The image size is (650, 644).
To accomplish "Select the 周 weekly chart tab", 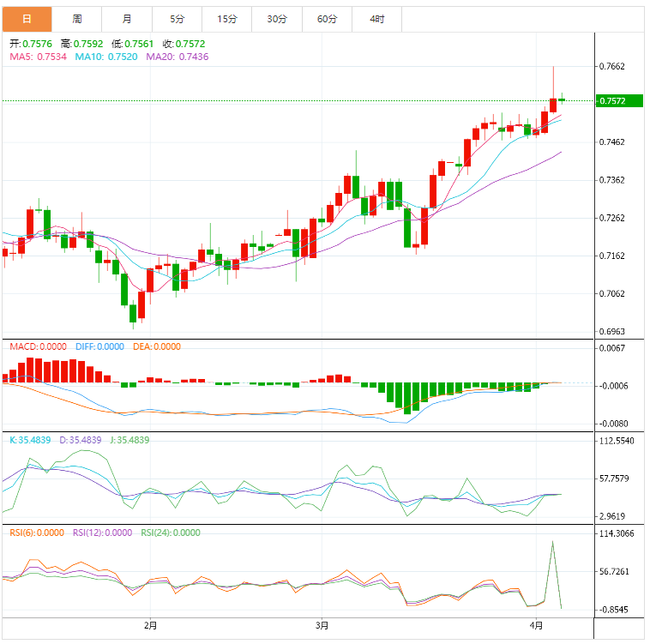I will pos(77,18).
